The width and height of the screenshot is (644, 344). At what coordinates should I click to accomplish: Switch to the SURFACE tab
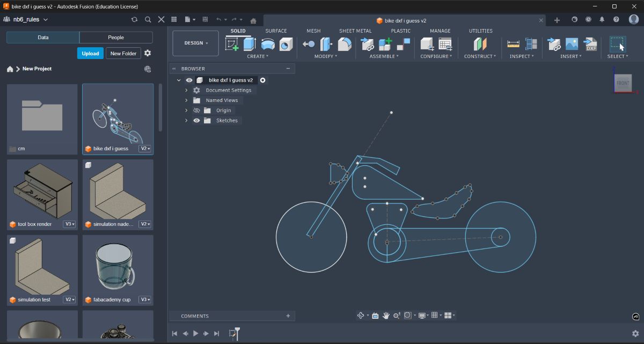[276, 31]
